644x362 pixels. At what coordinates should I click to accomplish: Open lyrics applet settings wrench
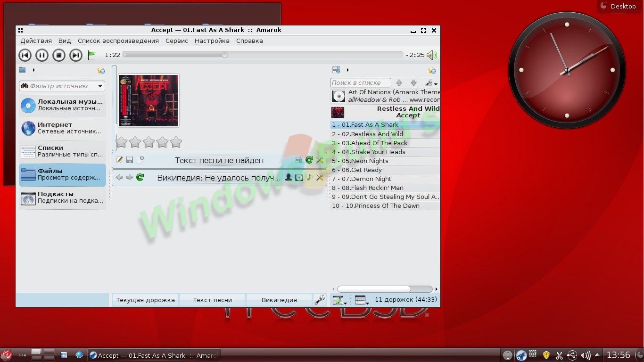[x=320, y=160]
